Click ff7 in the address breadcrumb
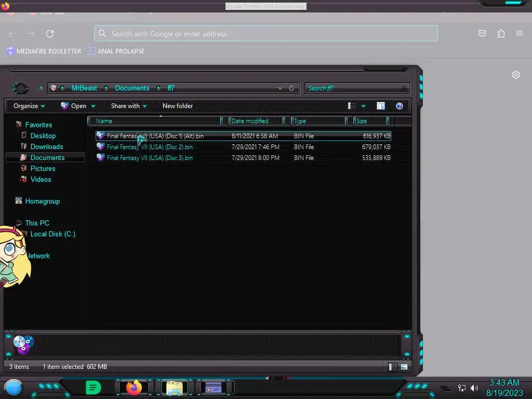Screen dimensions: 532x399 (x=170, y=88)
